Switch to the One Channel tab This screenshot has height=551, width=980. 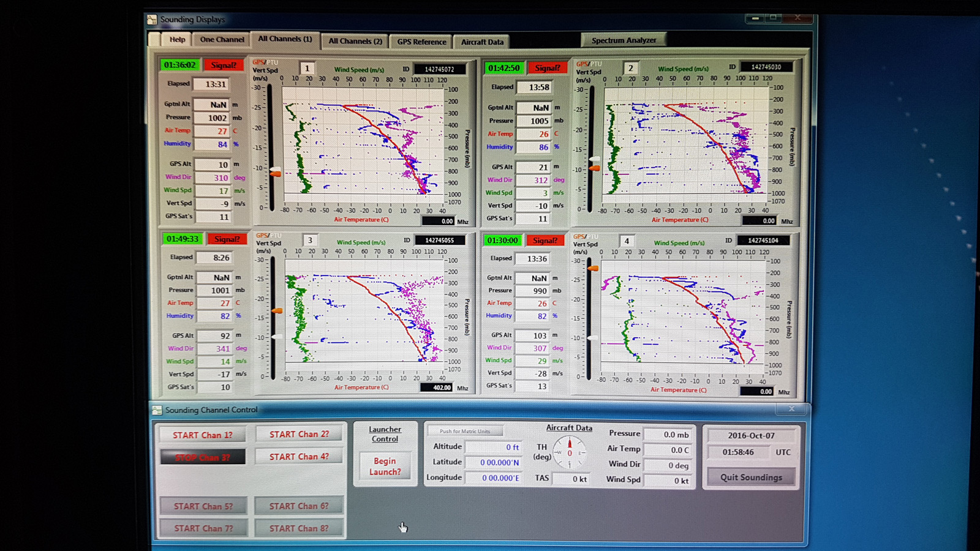point(222,39)
